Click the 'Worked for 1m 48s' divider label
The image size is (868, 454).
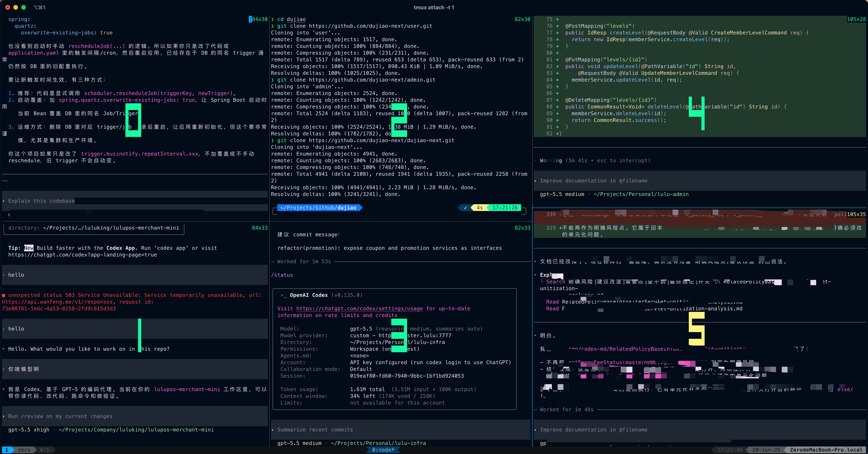566,409
